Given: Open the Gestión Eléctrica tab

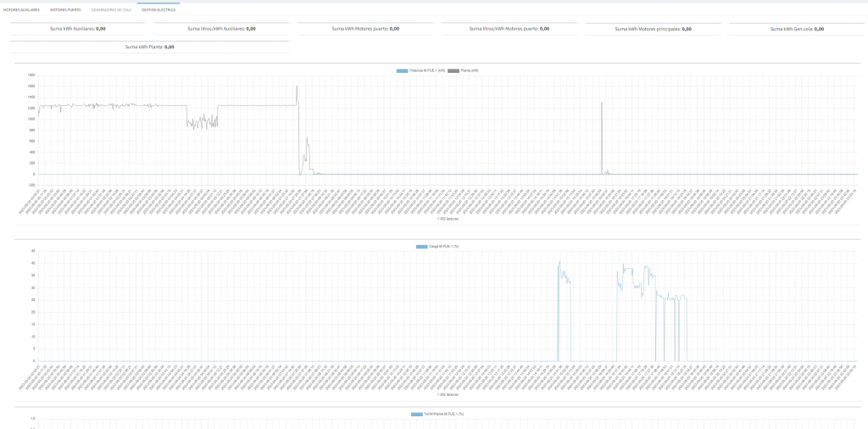Looking at the screenshot, I should [159, 9].
